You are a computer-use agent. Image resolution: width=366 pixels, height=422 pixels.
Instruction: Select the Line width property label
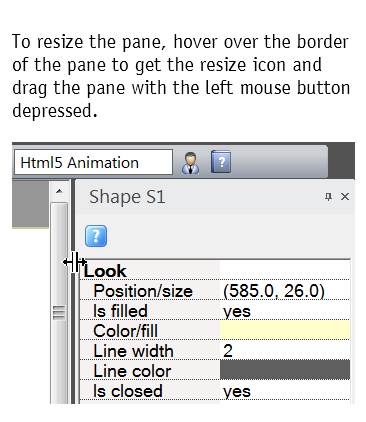133,351
